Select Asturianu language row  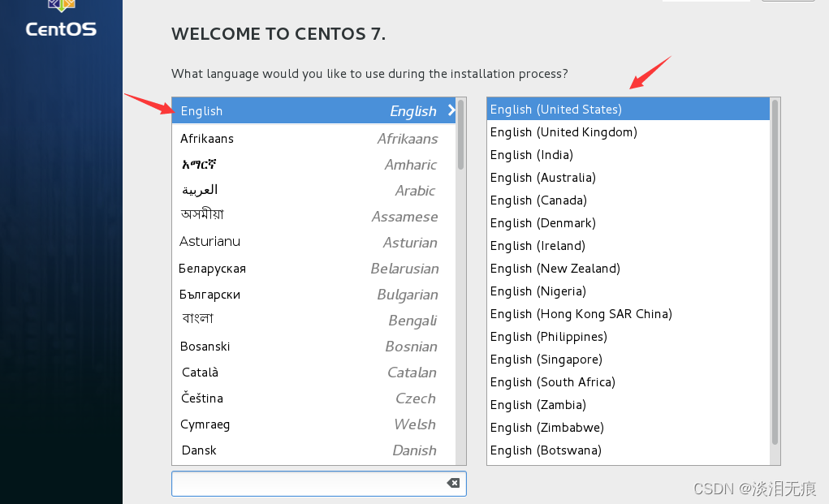[x=313, y=242]
